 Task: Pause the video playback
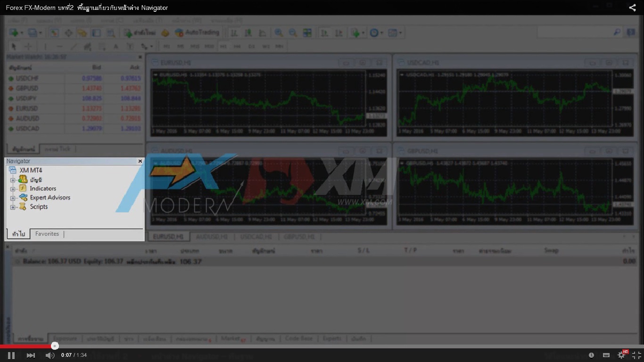click(x=11, y=355)
